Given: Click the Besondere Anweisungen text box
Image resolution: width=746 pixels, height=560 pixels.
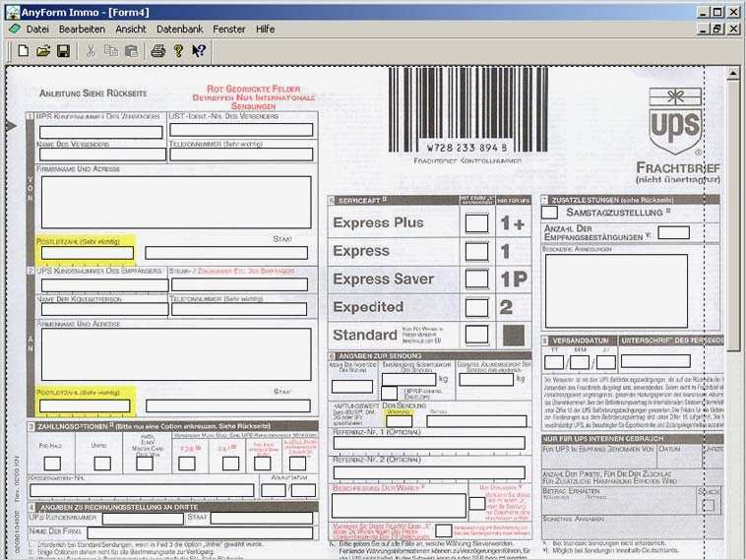Looking at the screenshot, I should pyautogui.click(x=616, y=290).
